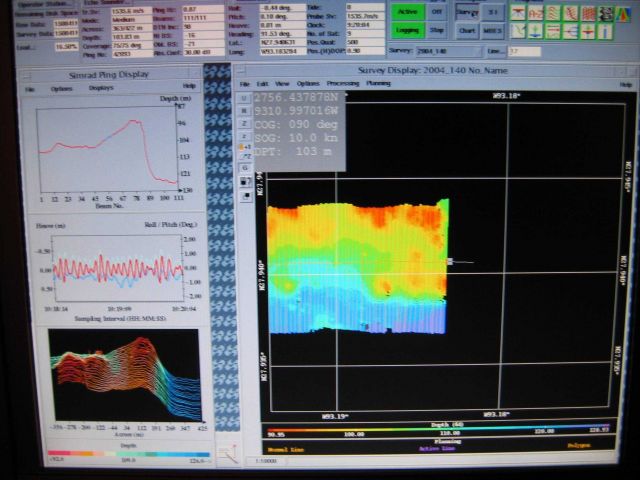The image size is (640, 480).
Task: Click the 'Normal Line' planning legend text
Action: pyautogui.click(x=286, y=450)
